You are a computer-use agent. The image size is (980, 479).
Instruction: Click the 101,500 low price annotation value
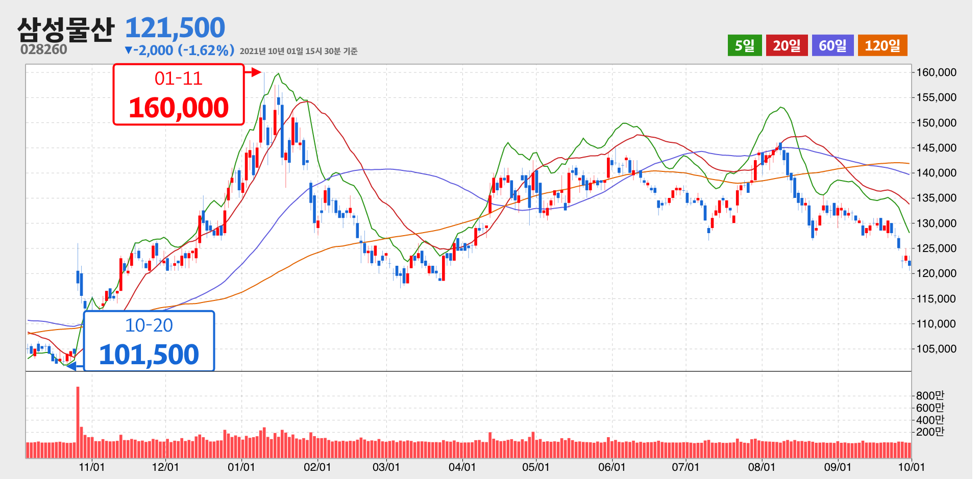pos(149,354)
